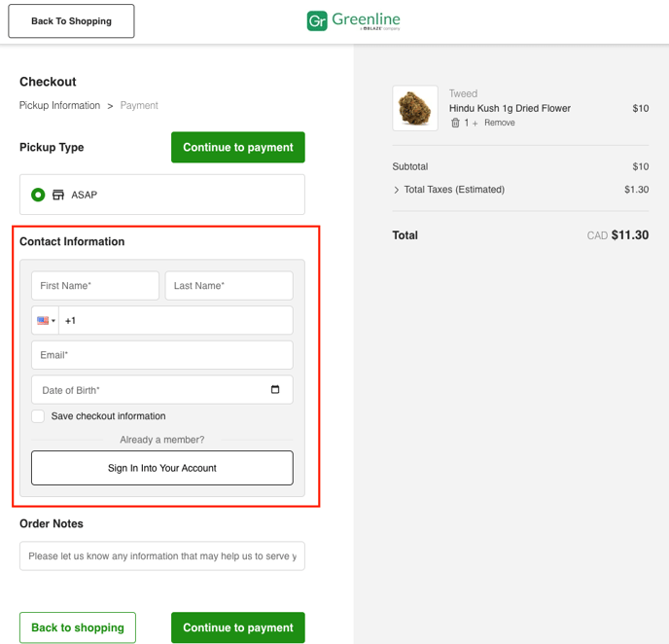Viewport: 669px width, 644px height.
Task: Click the storefront icon next to ASAP
Action: point(58,195)
